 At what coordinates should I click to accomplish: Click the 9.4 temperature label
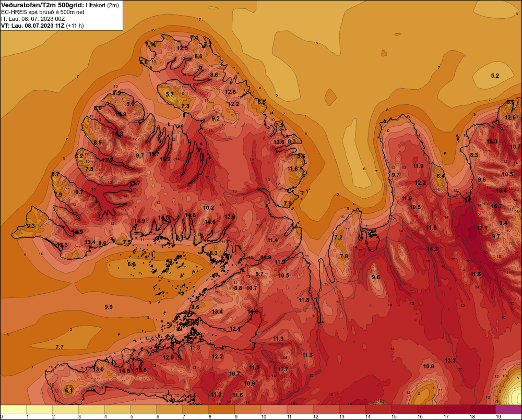click(x=503, y=223)
